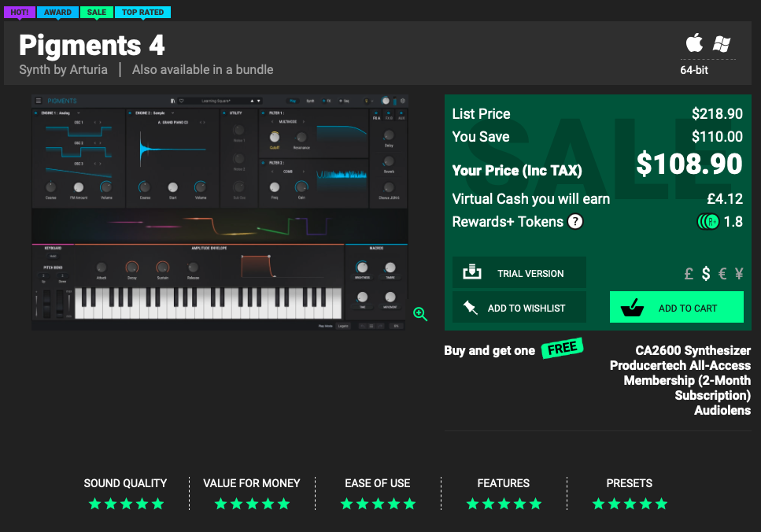The image size is (761, 532).
Task: Click the Rewards+ token coin icon
Action: click(708, 222)
